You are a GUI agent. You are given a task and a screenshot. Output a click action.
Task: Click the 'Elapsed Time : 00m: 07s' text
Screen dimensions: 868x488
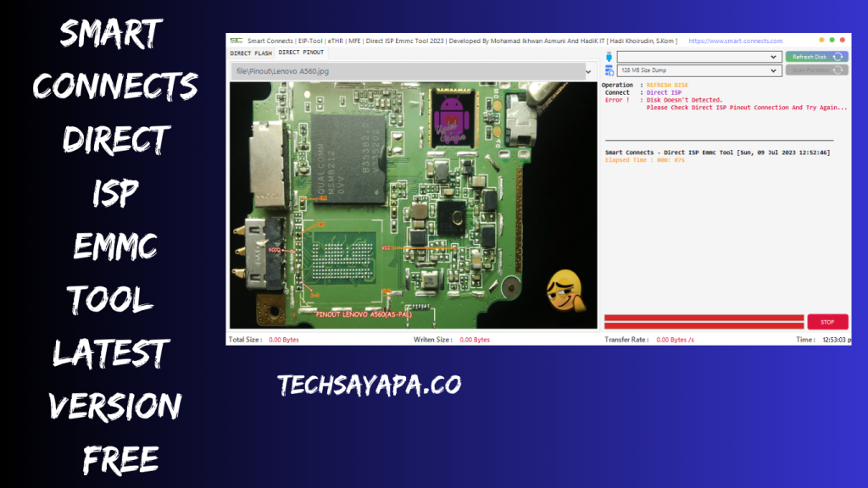(644, 160)
